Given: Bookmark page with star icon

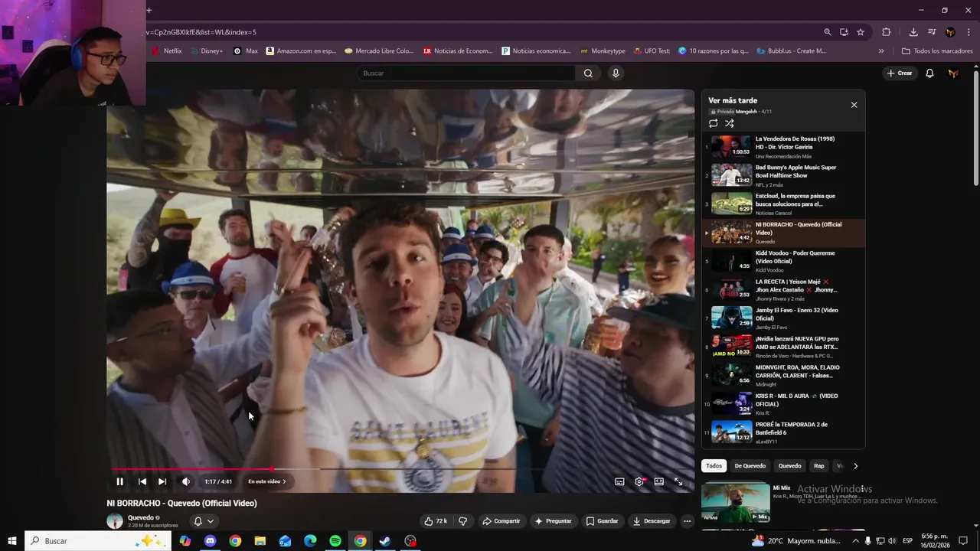Looking at the screenshot, I should pyautogui.click(x=861, y=32).
